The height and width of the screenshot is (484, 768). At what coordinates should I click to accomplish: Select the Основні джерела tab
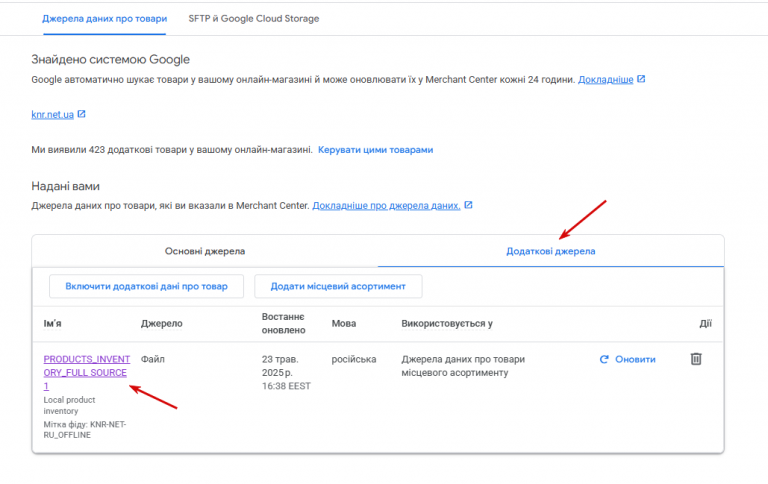tap(205, 251)
